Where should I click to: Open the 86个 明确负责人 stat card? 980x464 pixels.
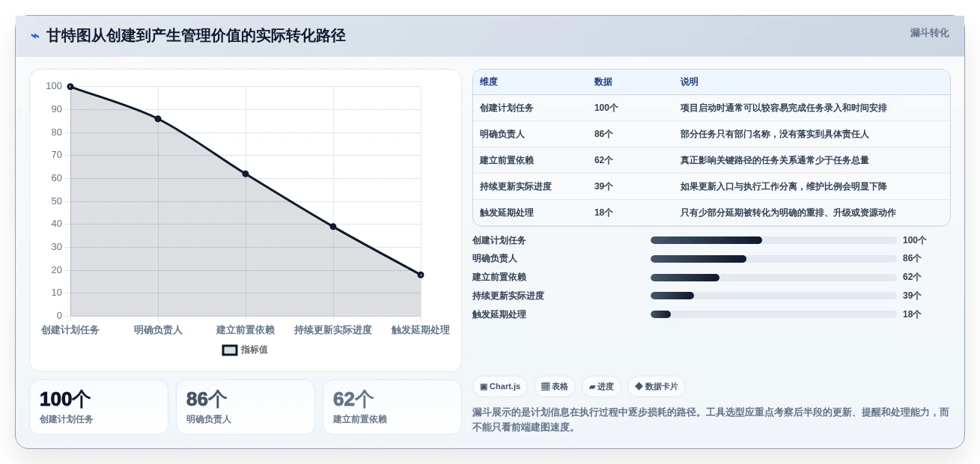tap(246, 407)
